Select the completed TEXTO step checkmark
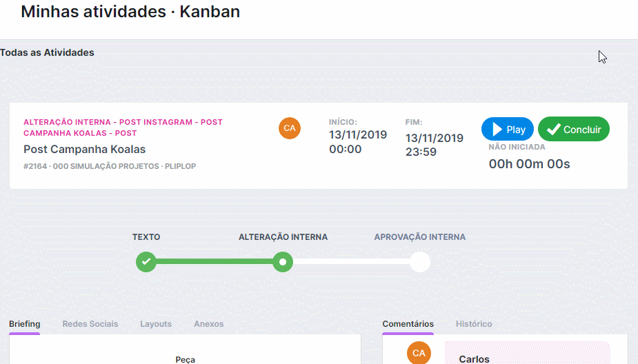Image resolution: width=638 pixels, height=364 pixels. point(146,262)
